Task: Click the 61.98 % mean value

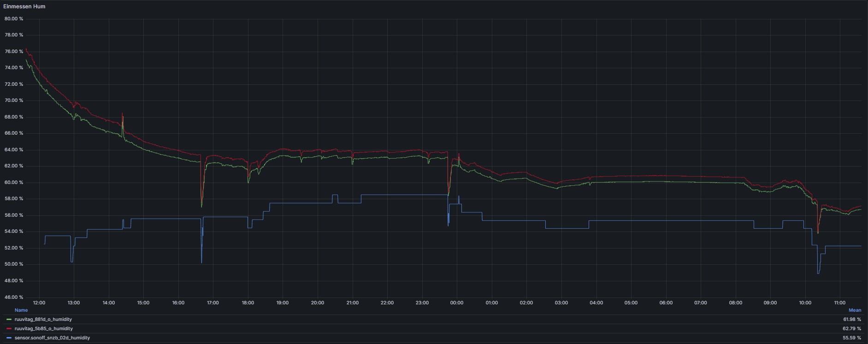Action: 852,319
